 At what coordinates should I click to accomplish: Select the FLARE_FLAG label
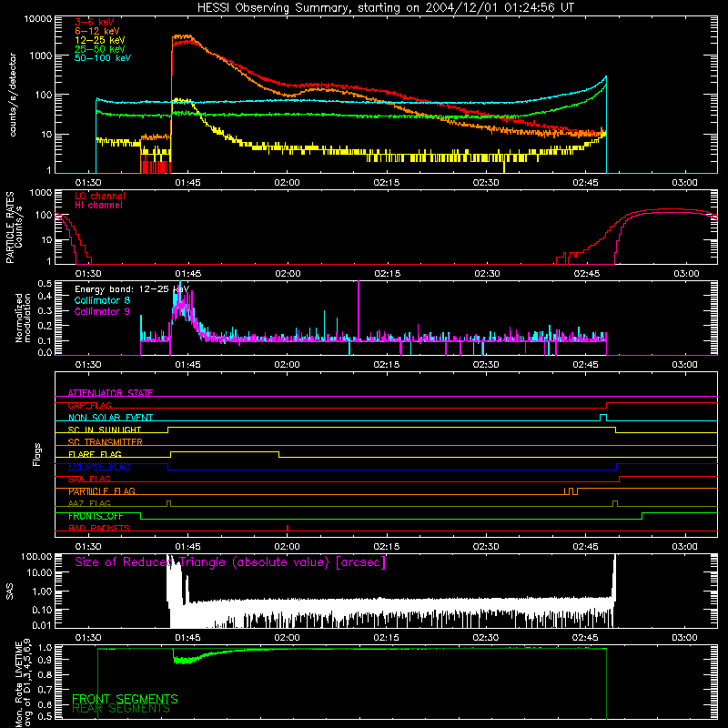[95, 454]
